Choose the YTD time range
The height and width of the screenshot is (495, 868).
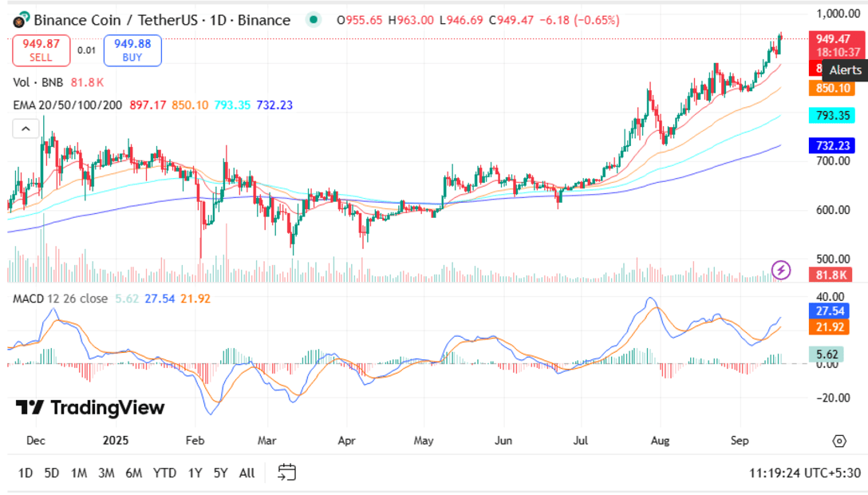coord(164,473)
